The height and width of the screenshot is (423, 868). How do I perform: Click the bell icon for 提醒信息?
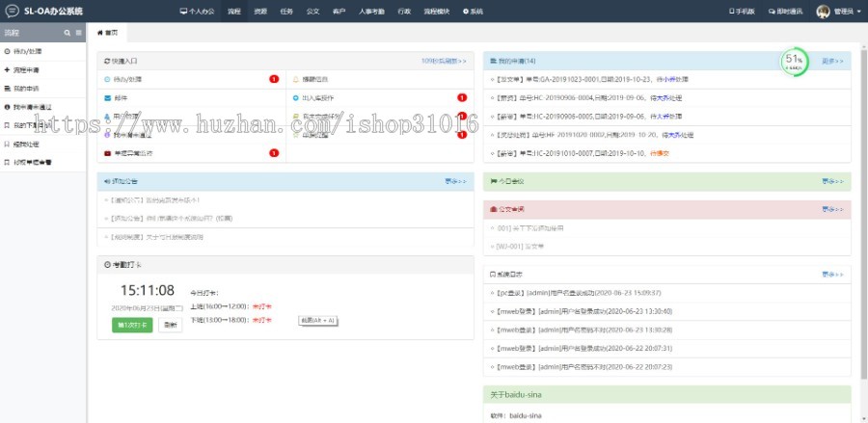coord(296,79)
